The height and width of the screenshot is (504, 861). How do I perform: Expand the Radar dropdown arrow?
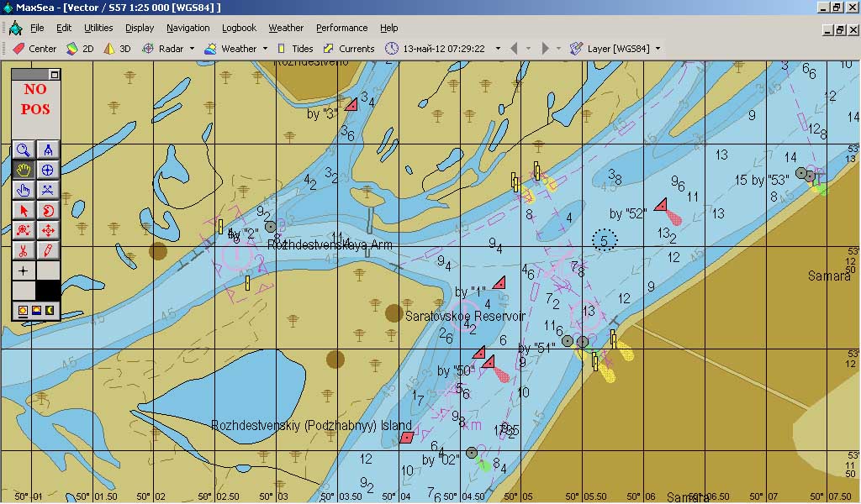(192, 49)
